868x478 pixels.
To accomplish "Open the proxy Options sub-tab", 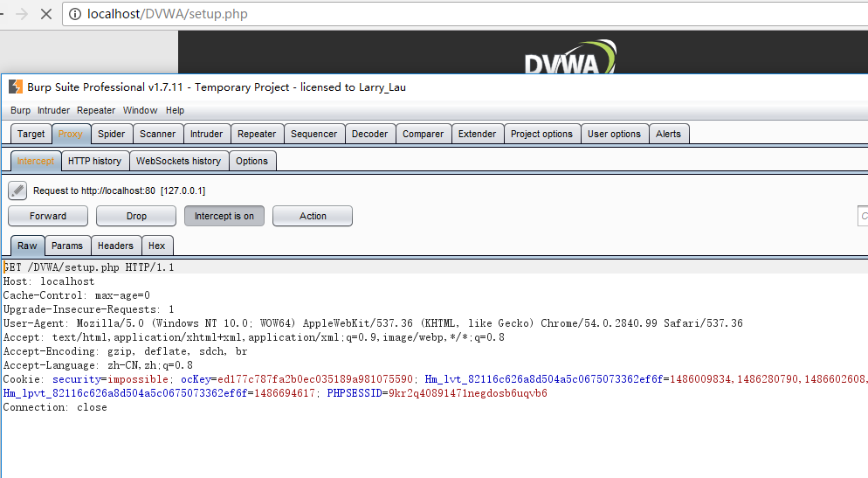I will [251, 161].
